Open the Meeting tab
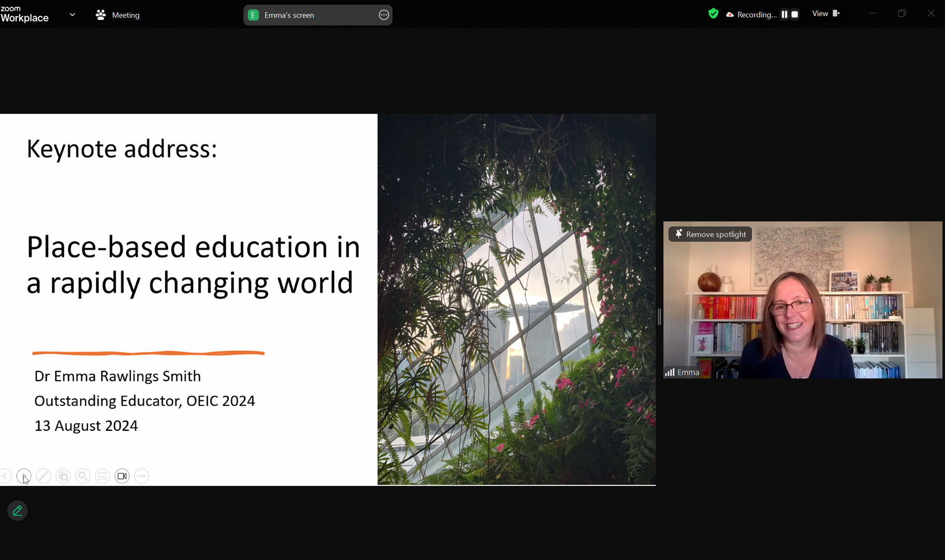 (x=118, y=15)
